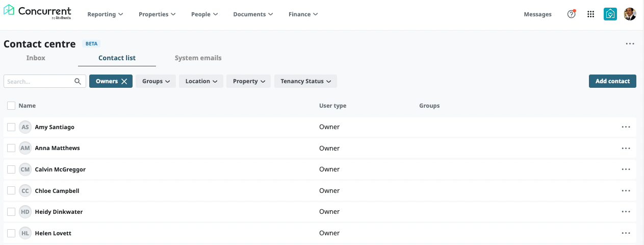Expand the Groups filter dropdown

pos(156,81)
